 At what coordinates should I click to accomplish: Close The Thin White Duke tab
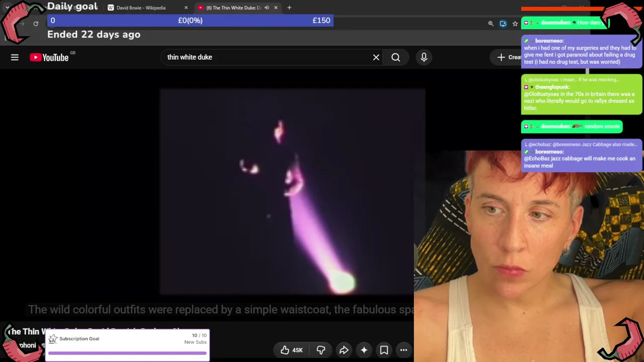(x=276, y=8)
